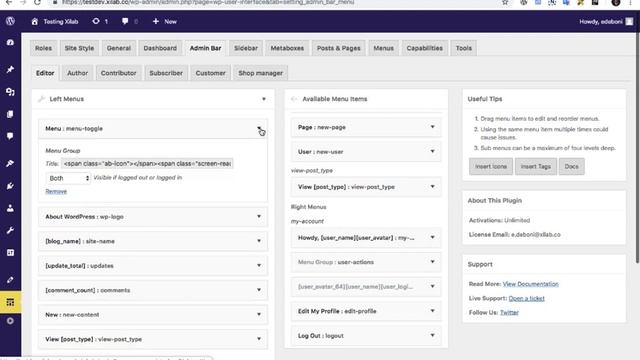
Task: Expand View [post_type] item in Available Menu Items
Action: pyautogui.click(x=432, y=187)
